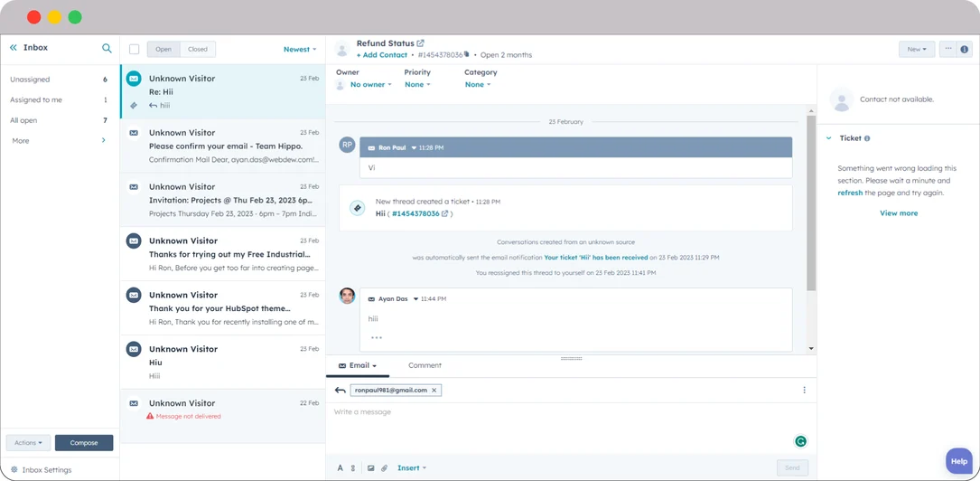Click the Compose button
This screenshot has width=980, height=481.
tap(84, 443)
